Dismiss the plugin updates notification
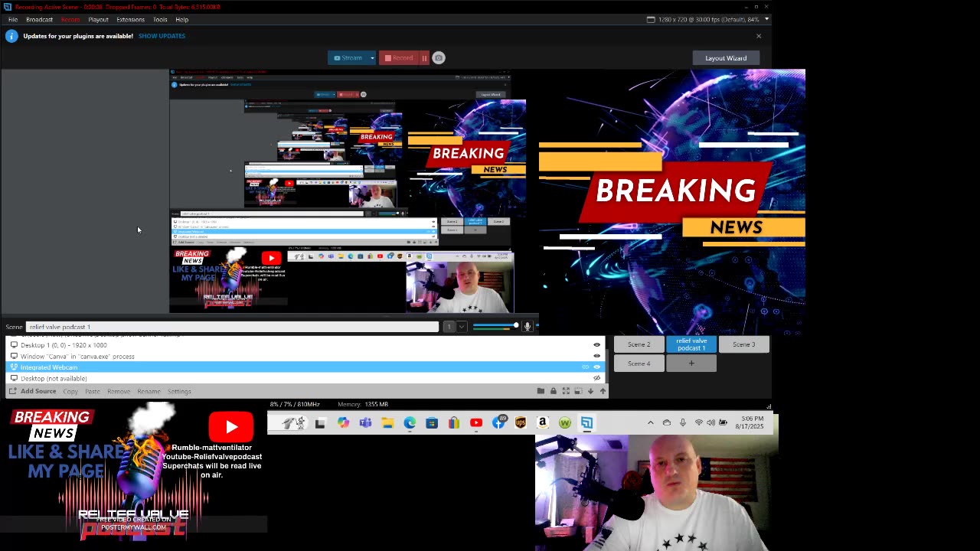The height and width of the screenshot is (551, 980). (759, 36)
